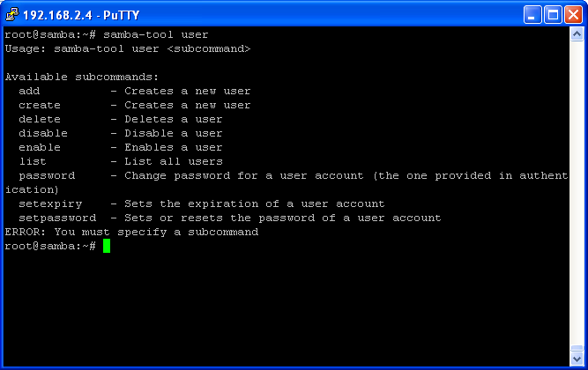
Task: Click the empty scrollbar track area
Action: pos(577,193)
